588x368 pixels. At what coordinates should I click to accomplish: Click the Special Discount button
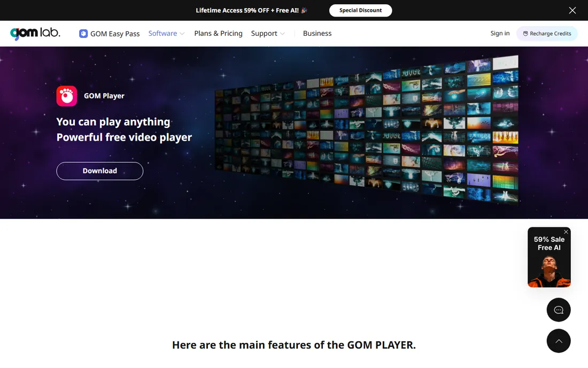click(x=360, y=11)
